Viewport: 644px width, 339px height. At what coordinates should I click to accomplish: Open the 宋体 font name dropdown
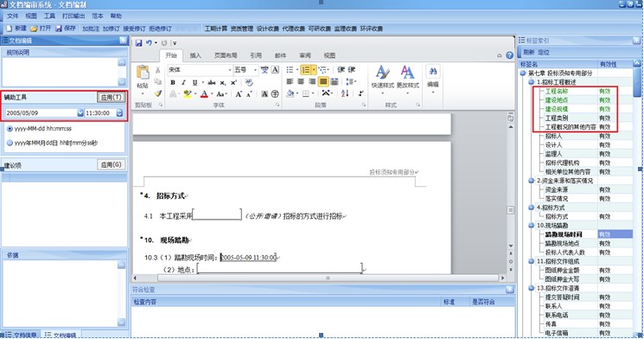point(230,70)
